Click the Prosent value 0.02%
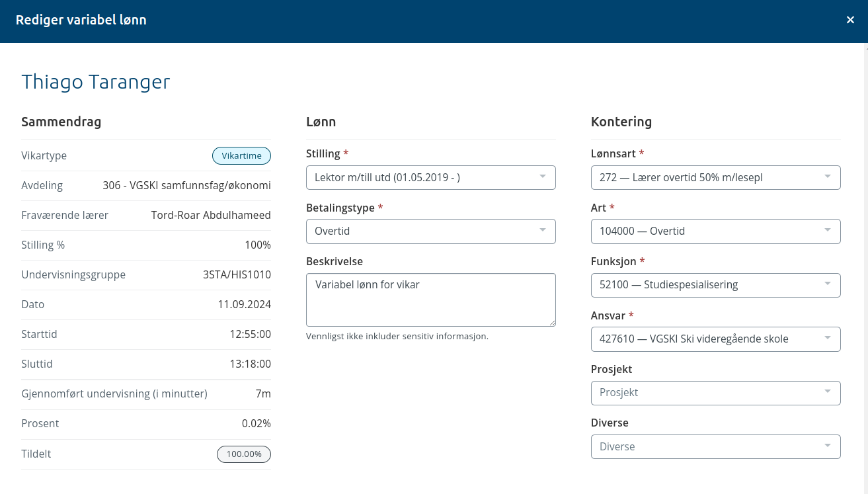This screenshot has width=868, height=494. tap(256, 424)
